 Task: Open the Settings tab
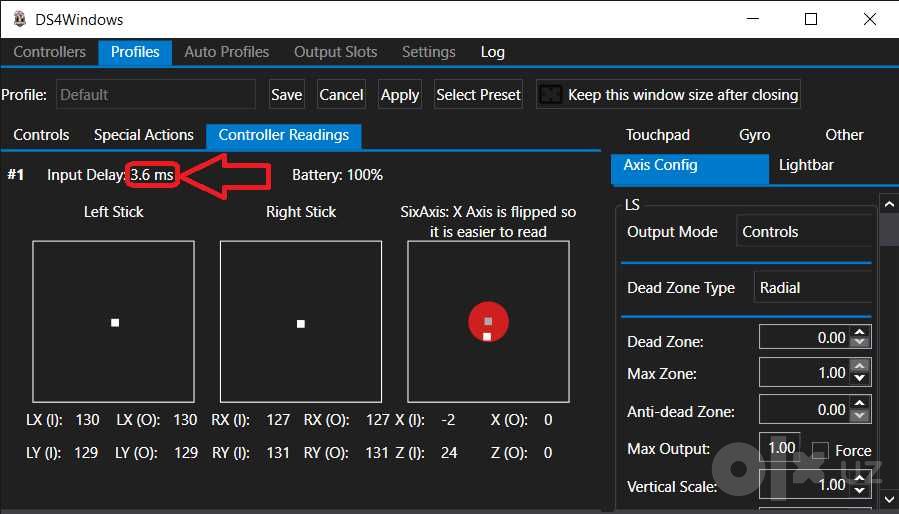coord(428,52)
